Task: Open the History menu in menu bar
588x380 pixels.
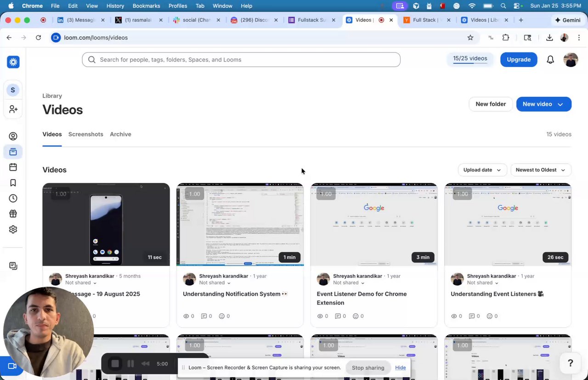Action: [115, 6]
